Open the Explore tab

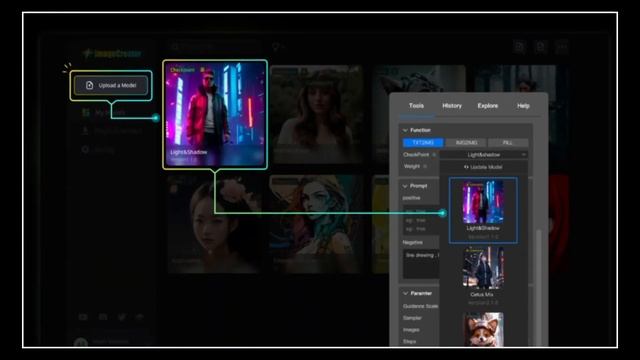click(488, 105)
